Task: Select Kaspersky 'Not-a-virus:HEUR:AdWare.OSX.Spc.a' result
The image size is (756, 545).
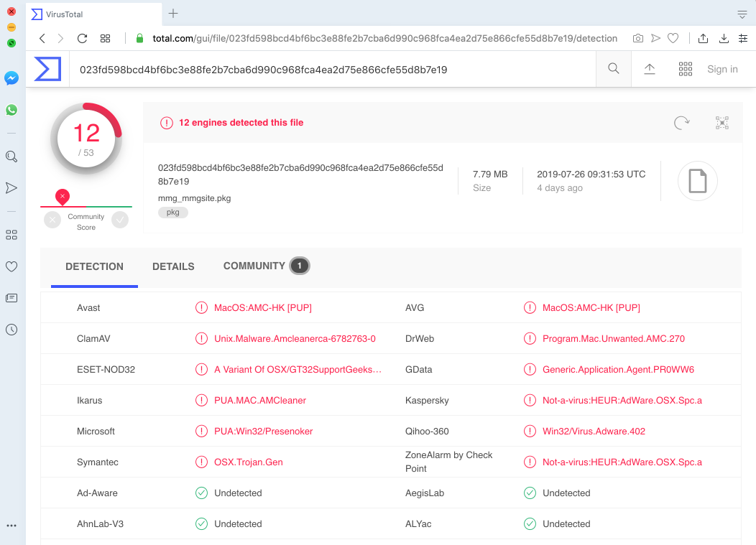Action: point(622,400)
